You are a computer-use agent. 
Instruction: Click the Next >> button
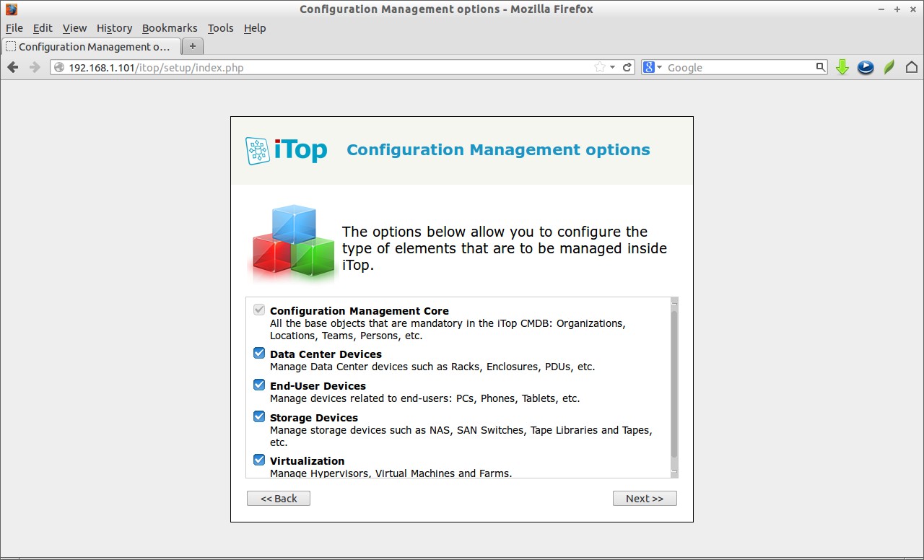(645, 499)
